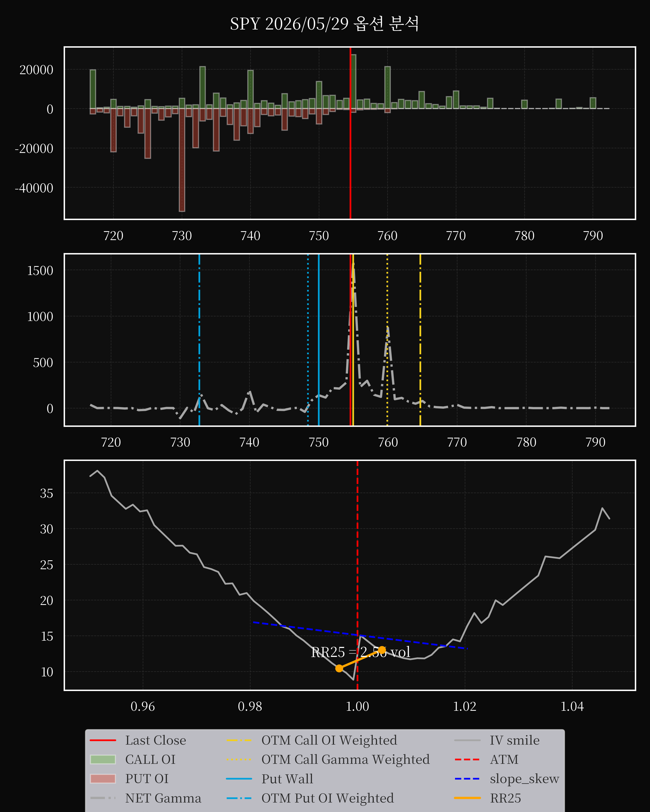This screenshot has width=650, height=812.
Task: Click the 'PUT OI' legend label
Action: point(147,778)
